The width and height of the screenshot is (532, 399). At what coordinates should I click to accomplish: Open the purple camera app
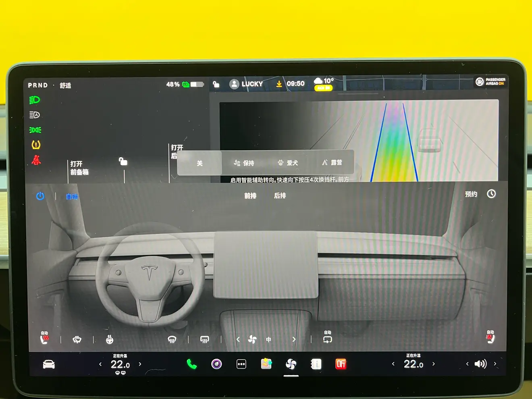[x=216, y=364]
